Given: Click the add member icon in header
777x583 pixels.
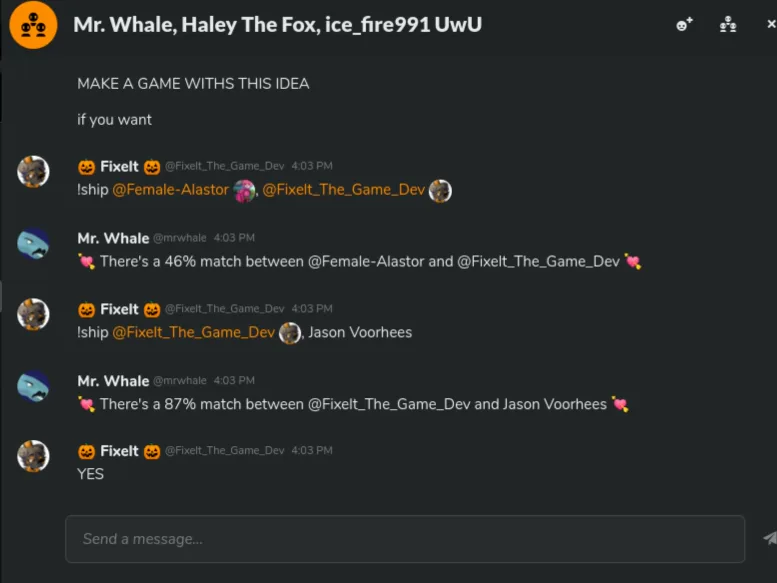Looking at the screenshot, I should (x=685, y=25).
